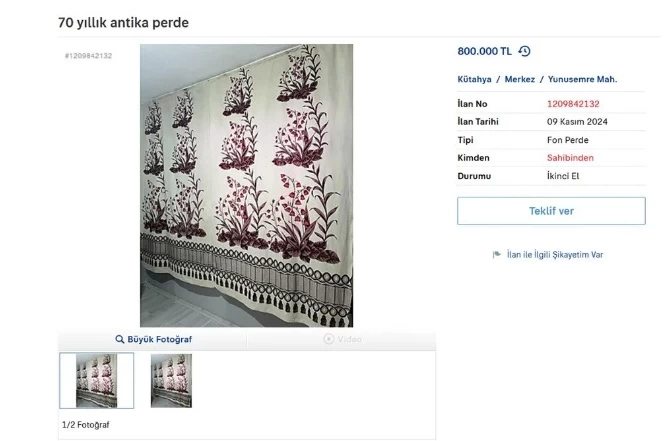This screenshot has height=441, width=665.
Task: Click the Sahibinden seller link
Action: coord(570,158)
